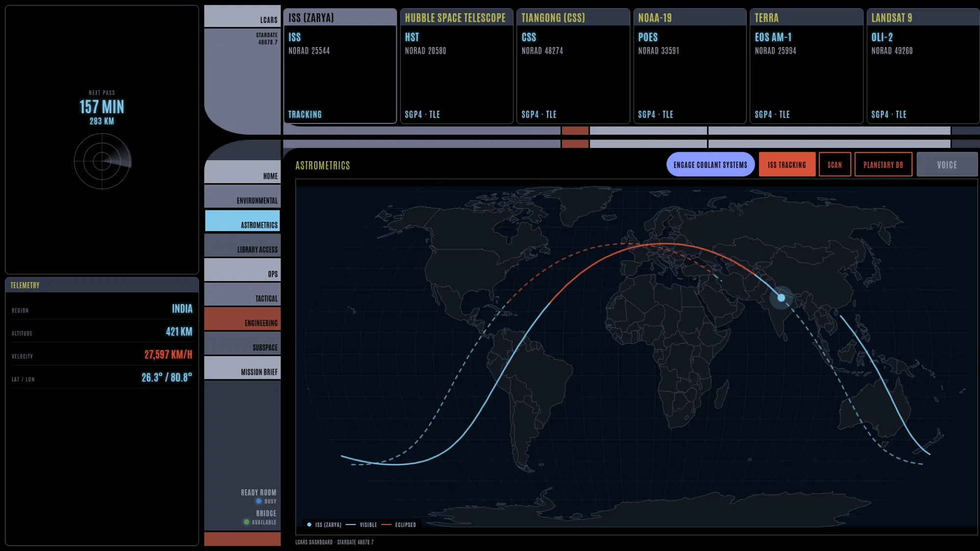Open the Planetary DB
Viewport: 980px width, 551px height.
pyautogui.click(x=883, y=165)
